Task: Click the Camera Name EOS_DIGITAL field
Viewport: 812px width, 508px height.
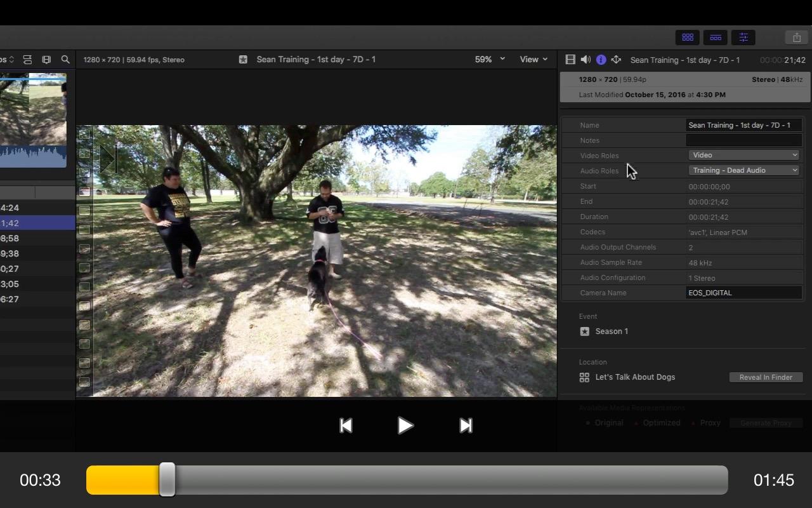Action: click(743, 293)
